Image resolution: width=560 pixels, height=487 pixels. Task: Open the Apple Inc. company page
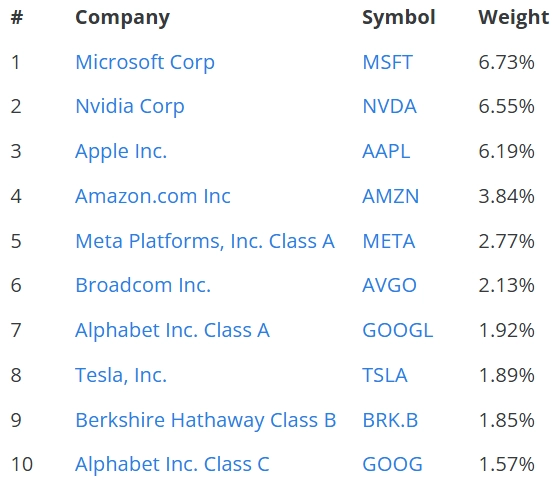[121, 151]
